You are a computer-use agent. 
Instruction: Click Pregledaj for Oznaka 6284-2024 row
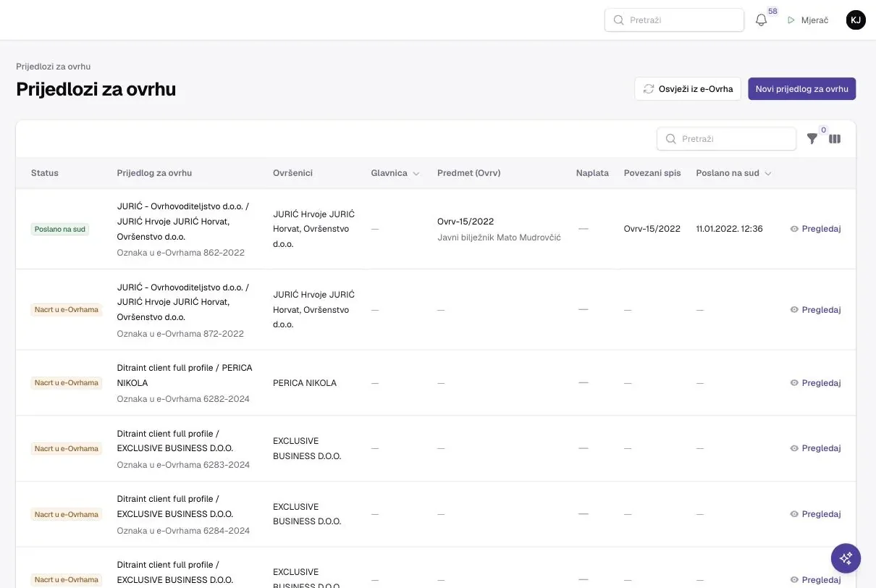click(x=815, y=514)
